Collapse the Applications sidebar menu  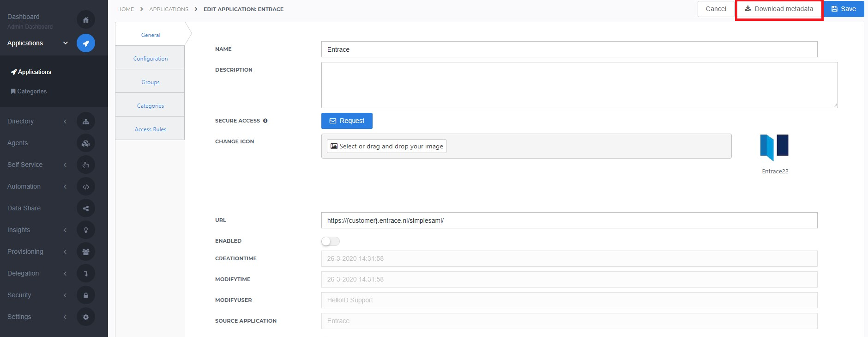point(66,43)
